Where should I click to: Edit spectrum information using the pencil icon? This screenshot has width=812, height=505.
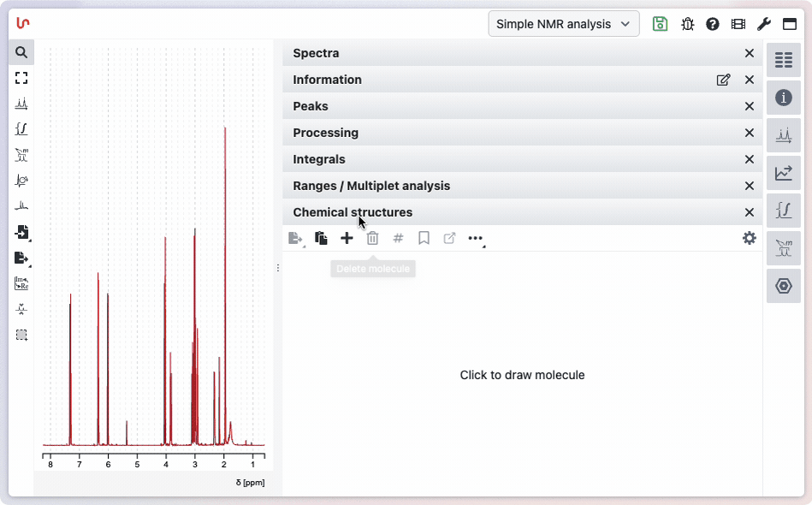point(723,80)
